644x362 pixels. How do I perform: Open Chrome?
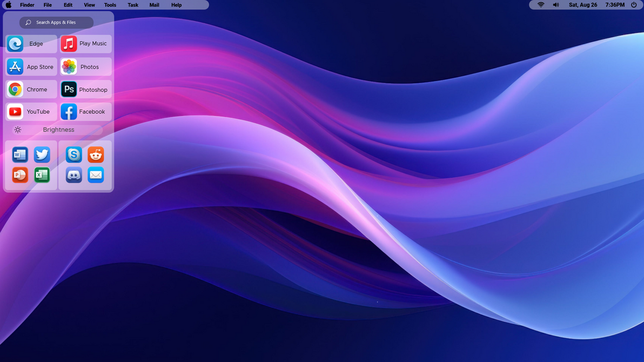31,89
